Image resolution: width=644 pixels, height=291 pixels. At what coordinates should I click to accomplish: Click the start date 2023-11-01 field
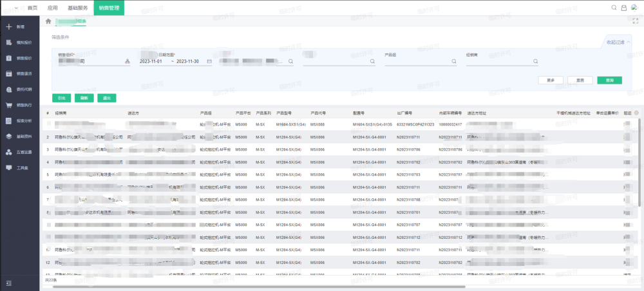coord(151,61)
